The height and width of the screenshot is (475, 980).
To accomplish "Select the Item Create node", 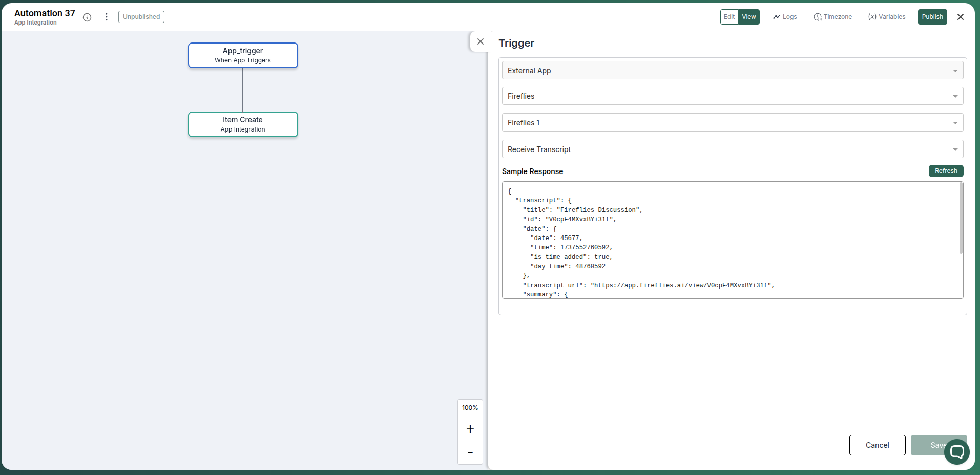I will (x=242, y=124).
